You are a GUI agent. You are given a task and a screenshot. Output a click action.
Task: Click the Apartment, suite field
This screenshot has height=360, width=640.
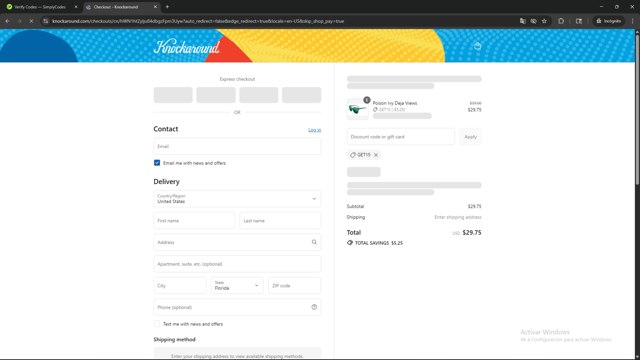point(237,264)
